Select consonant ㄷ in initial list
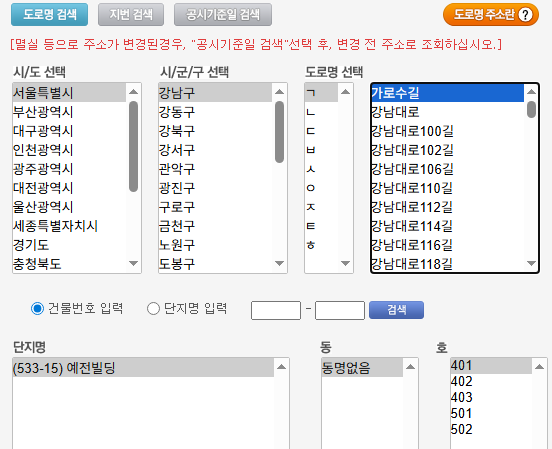The width and height of the screenshot is (552, 449). pyautogui.click(x=321, y=131)
